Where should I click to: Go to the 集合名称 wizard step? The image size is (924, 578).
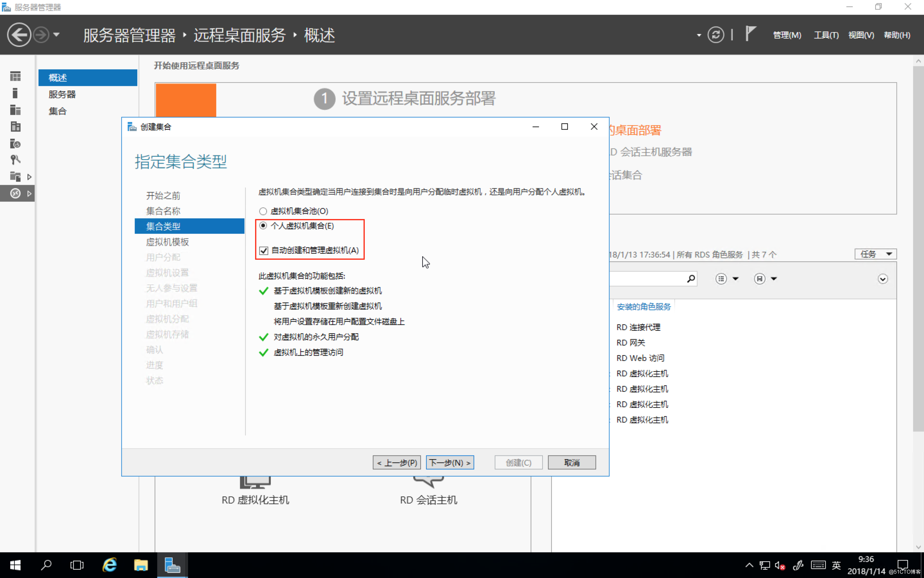click(x=163, y=211)
